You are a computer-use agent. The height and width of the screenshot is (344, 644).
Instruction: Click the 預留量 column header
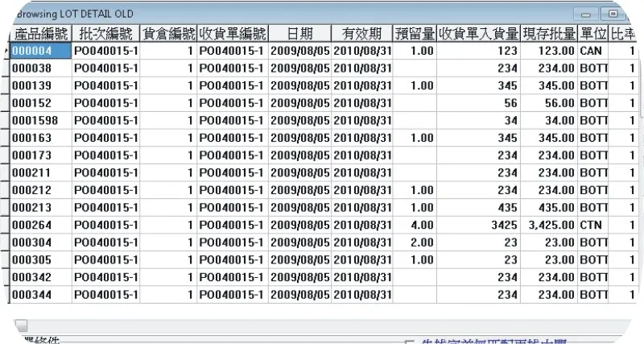coord(415,34)
